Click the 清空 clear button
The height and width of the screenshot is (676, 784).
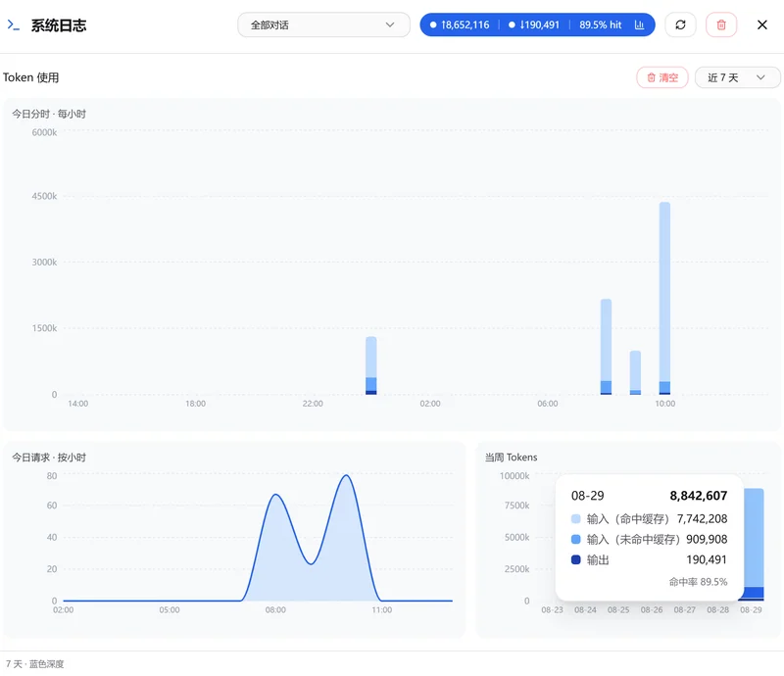662,77
